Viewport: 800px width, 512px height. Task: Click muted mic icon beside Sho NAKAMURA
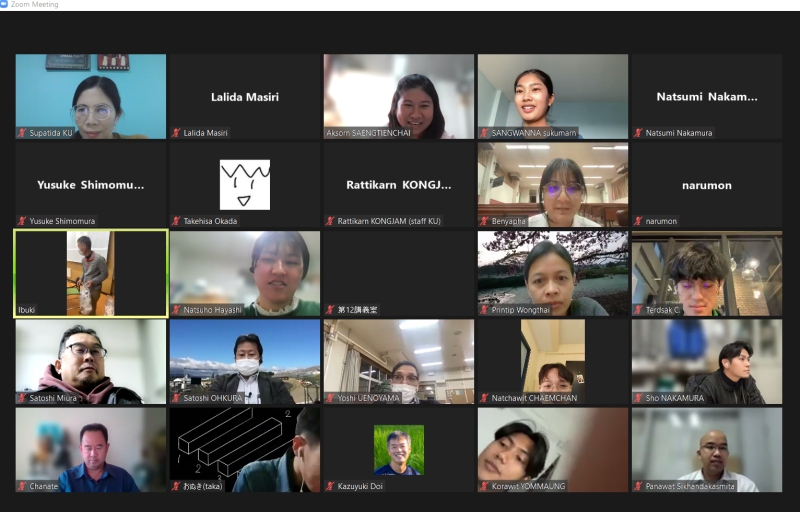point(638,398)
